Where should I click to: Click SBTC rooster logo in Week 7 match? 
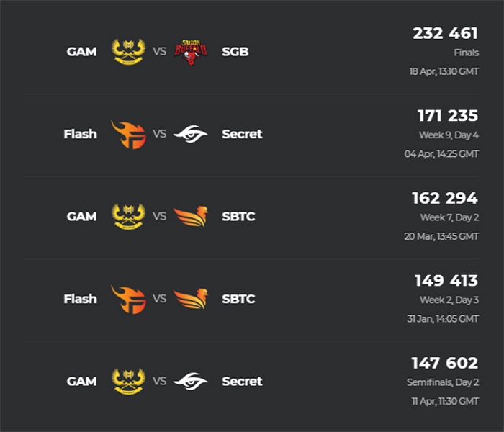click(x=191, y=216)
